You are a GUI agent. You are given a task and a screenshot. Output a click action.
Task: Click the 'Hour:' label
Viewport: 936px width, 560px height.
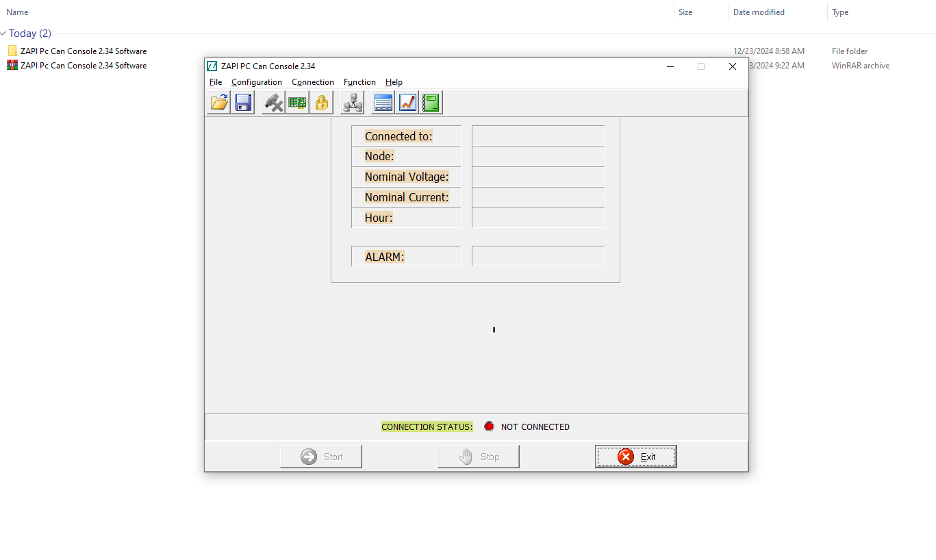379,218
